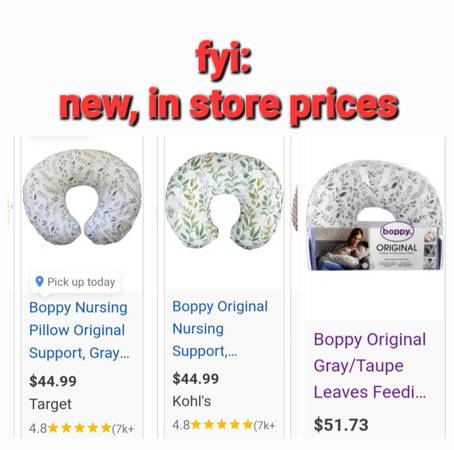Click the $51.73 price
The height and width of the screenshot is (450, 454).
341,425
